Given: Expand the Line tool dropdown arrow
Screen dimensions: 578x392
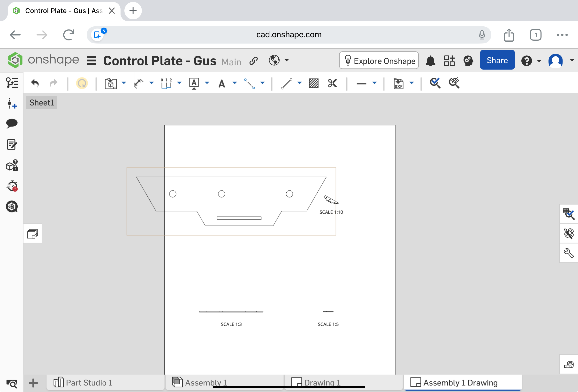Looking at the screenshot, I should click(300, 83).
